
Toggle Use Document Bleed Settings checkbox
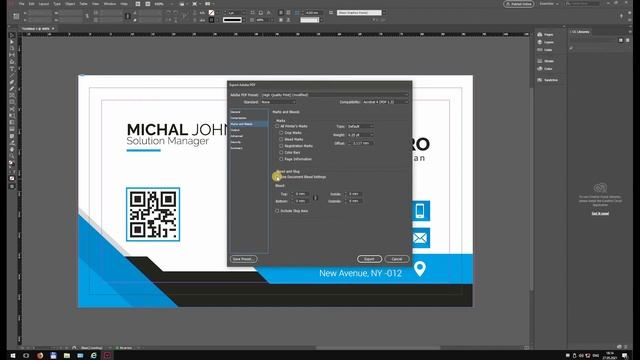click(278, 177)
